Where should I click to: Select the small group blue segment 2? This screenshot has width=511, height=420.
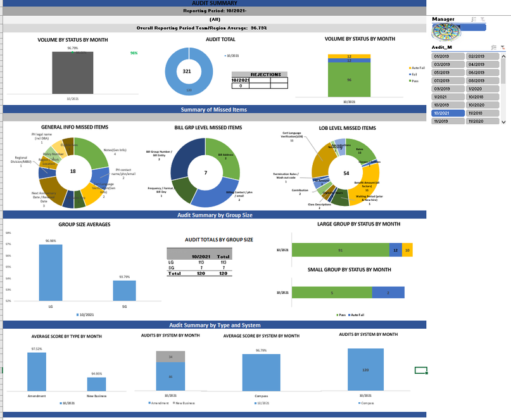[x=388, y=293]
